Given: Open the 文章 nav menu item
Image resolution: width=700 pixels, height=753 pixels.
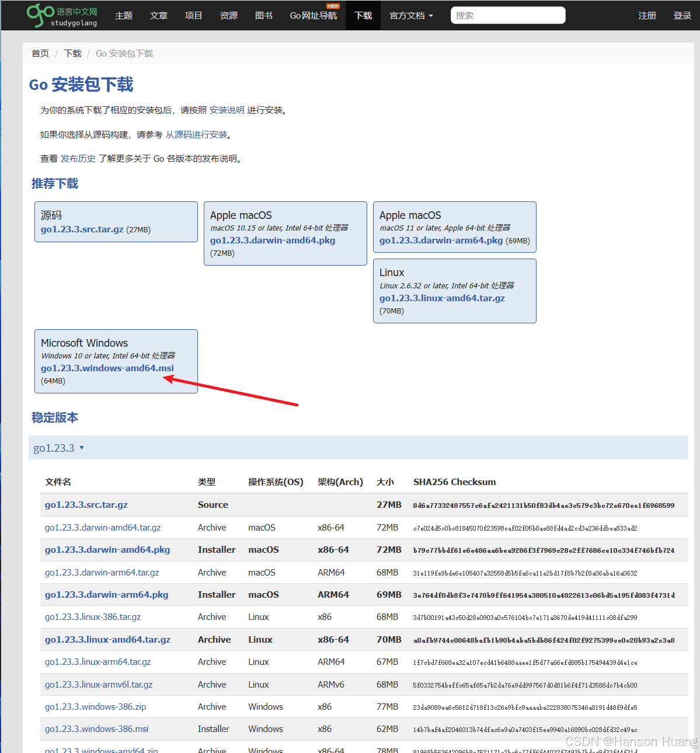Looking at the screenshot, I should (159, 16).
